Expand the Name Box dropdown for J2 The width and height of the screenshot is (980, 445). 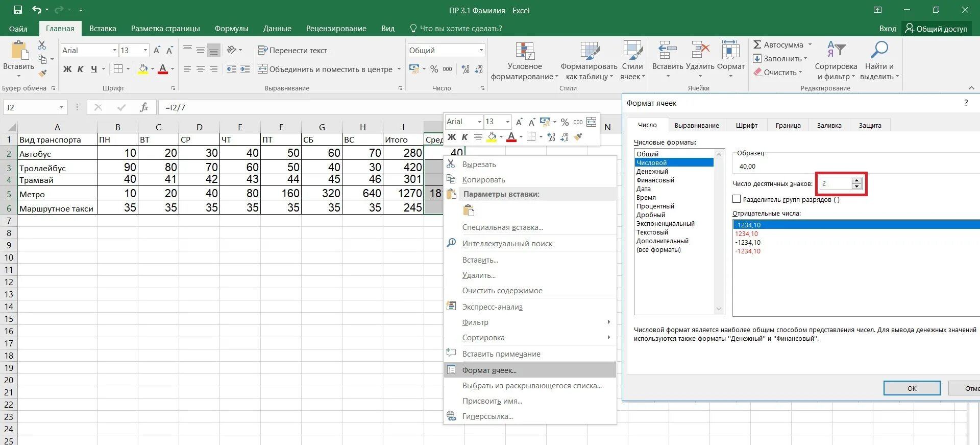(61, 107)
